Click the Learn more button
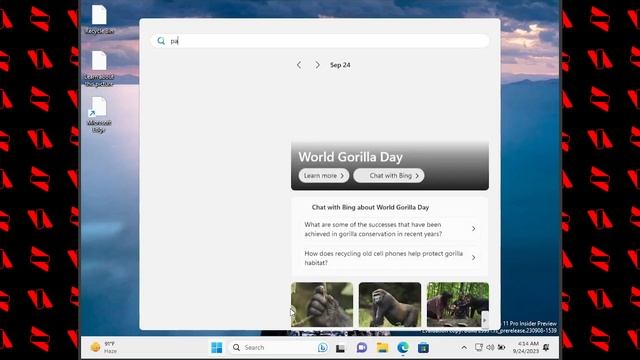640x360 pixels. coord(324,176)
